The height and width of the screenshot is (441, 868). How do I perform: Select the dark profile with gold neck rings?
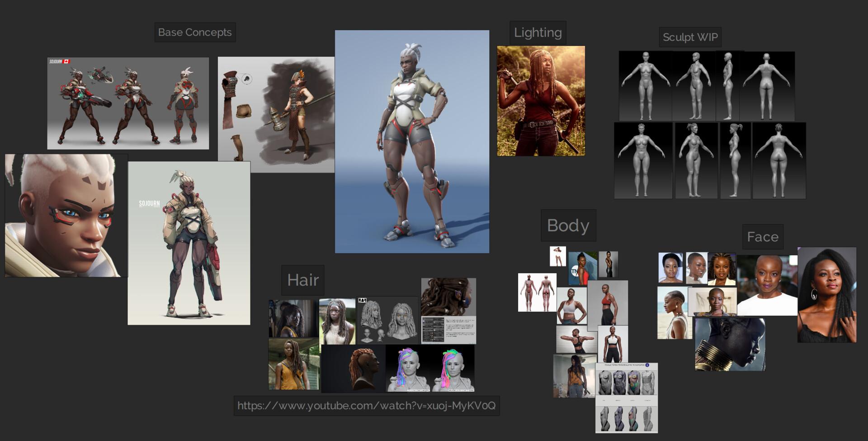point(730,344)
